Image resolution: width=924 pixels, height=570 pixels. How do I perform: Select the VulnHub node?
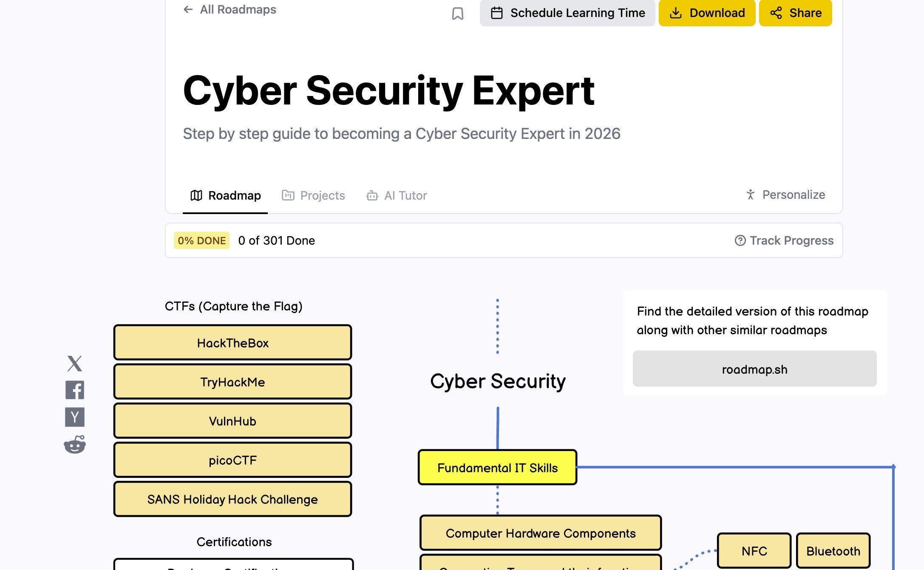tap(232, 421)
